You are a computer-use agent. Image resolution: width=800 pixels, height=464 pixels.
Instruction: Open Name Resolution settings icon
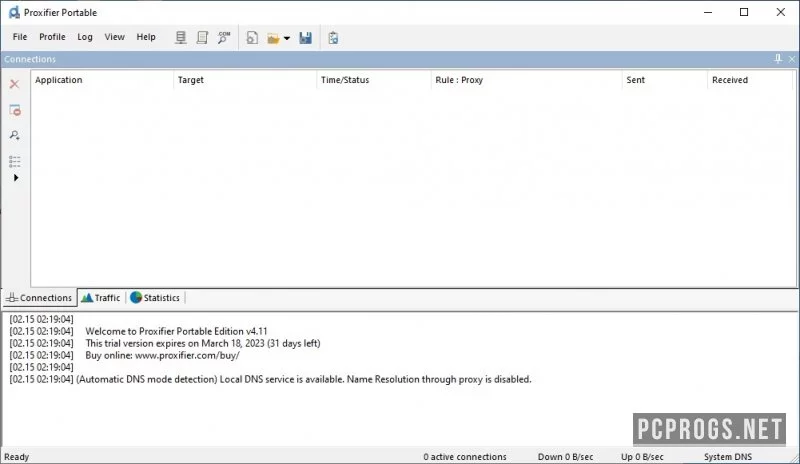click(223, 38)
